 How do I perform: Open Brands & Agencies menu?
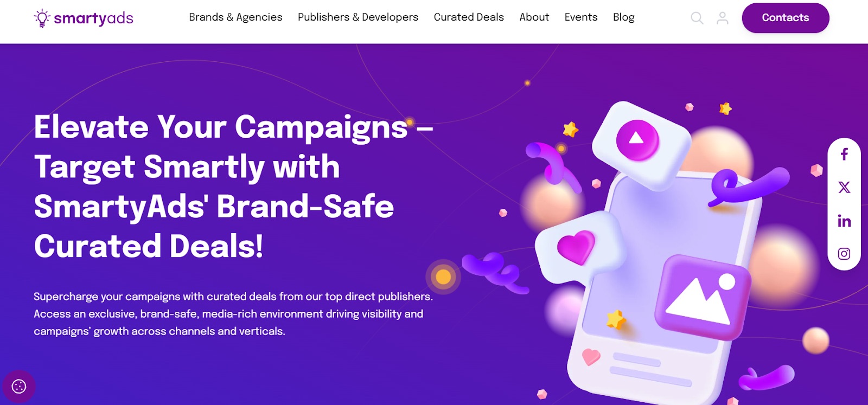(x=235, y=17)
